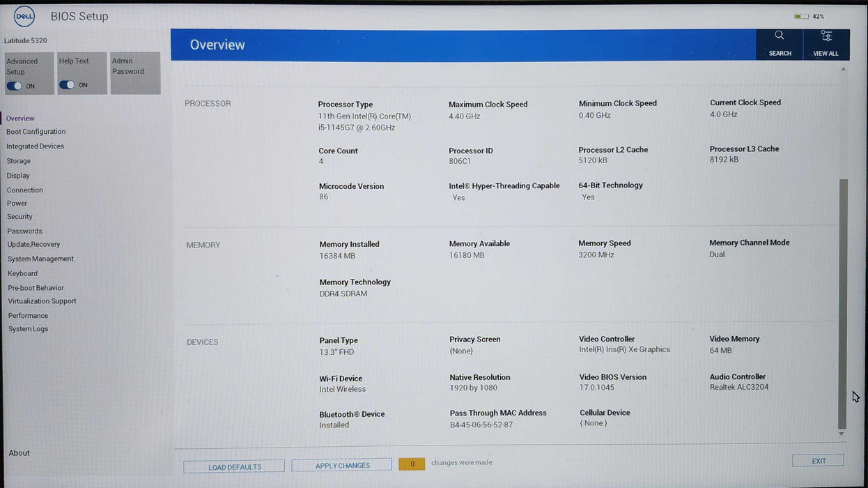Viewport: 868px width, 488px height.
Task: Open the Search function
Action: [779, 42]
